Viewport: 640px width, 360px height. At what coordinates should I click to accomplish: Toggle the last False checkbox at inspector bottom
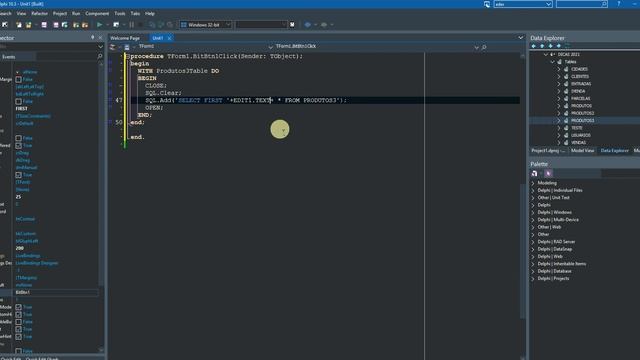[x=18, y=351]
